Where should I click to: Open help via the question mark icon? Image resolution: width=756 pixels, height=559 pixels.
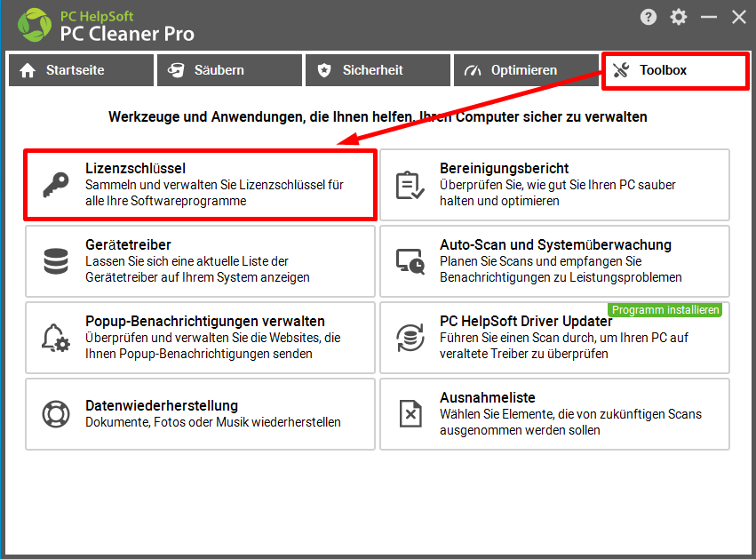(x=649, y=18)
